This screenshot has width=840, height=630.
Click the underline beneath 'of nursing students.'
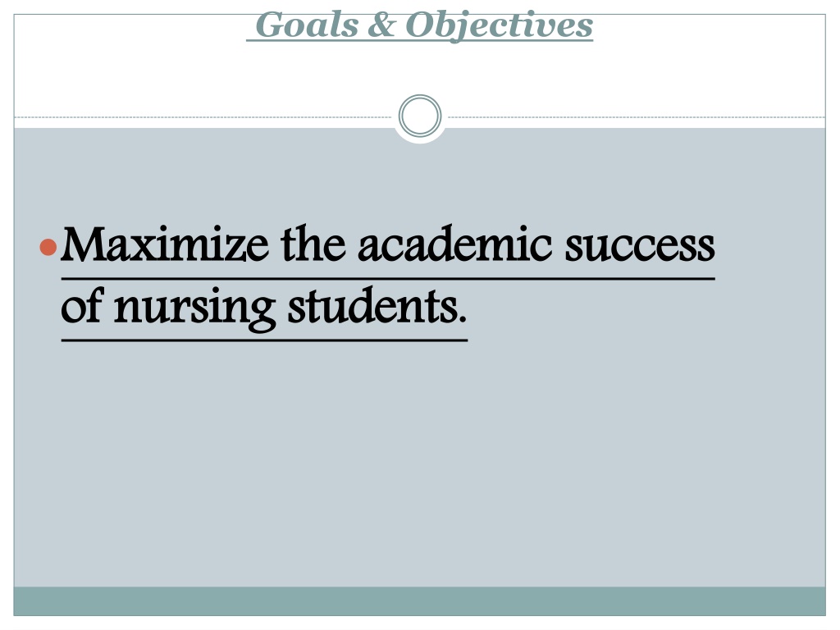pyautogui.click(x=265, y=340)
